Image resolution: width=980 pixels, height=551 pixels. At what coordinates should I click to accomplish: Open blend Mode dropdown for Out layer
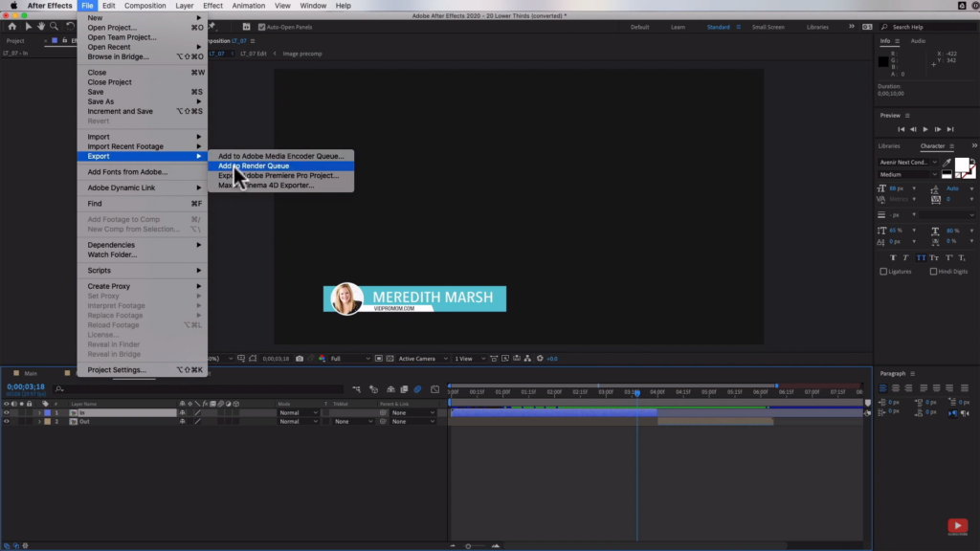point(299,422)
